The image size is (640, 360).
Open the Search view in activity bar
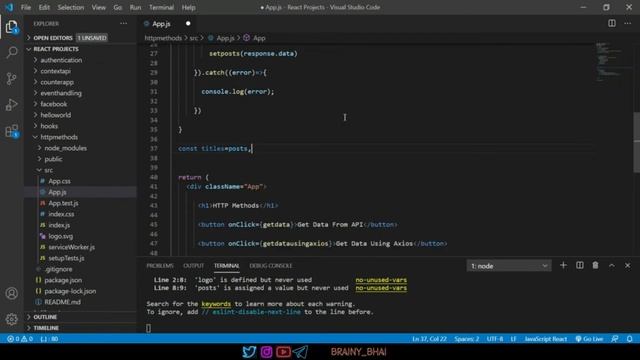[x=11, y=52]
